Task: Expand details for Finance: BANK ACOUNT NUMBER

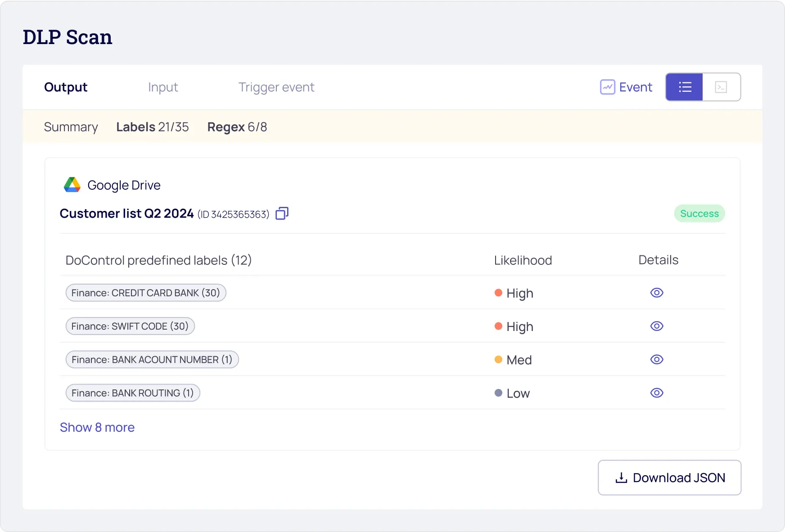Action: click(x=657, y=359)
